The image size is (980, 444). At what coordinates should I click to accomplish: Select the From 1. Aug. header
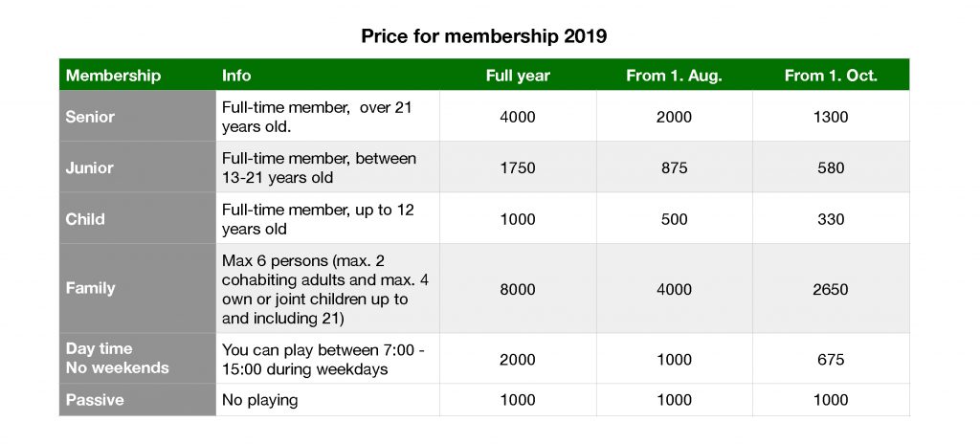(674, 76)
